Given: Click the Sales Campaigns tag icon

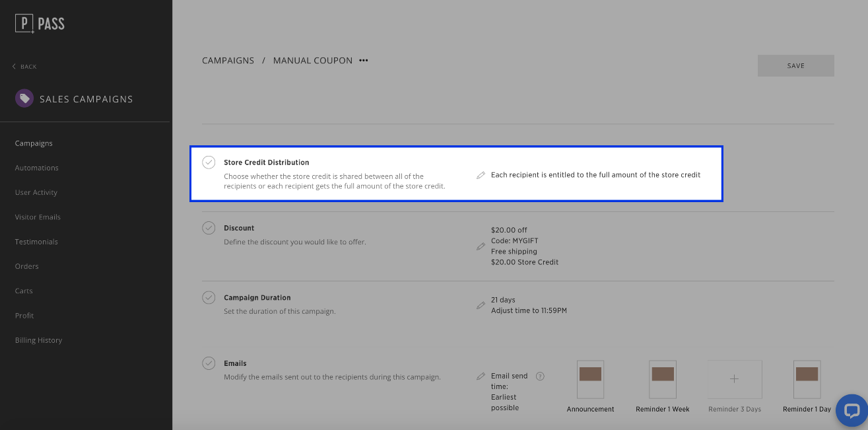Looking at the screenshot, I should tap(24, 99).
